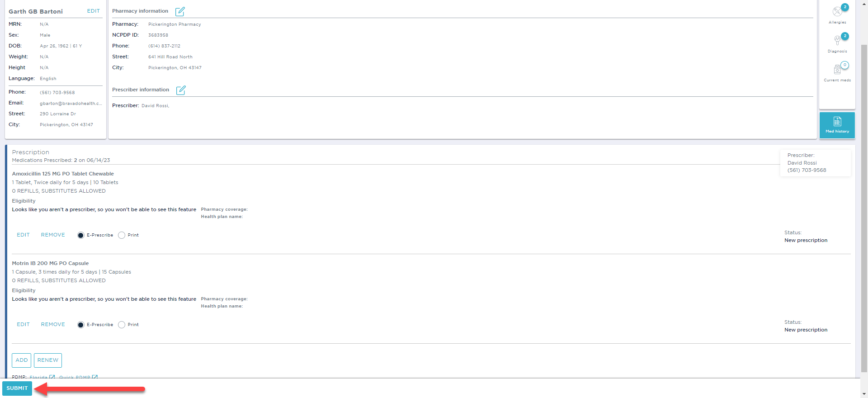
Task: Select Print option for Motrin IB
Action: (122, 325)
